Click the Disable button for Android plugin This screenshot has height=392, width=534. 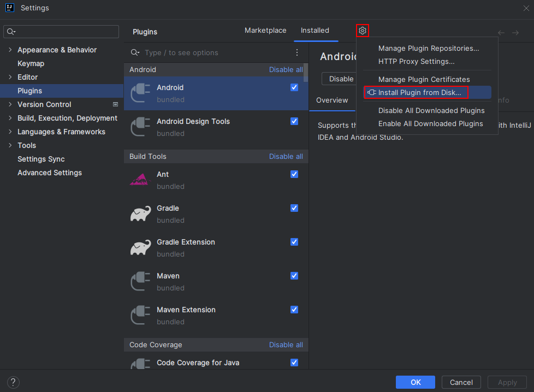click(340, 79)
